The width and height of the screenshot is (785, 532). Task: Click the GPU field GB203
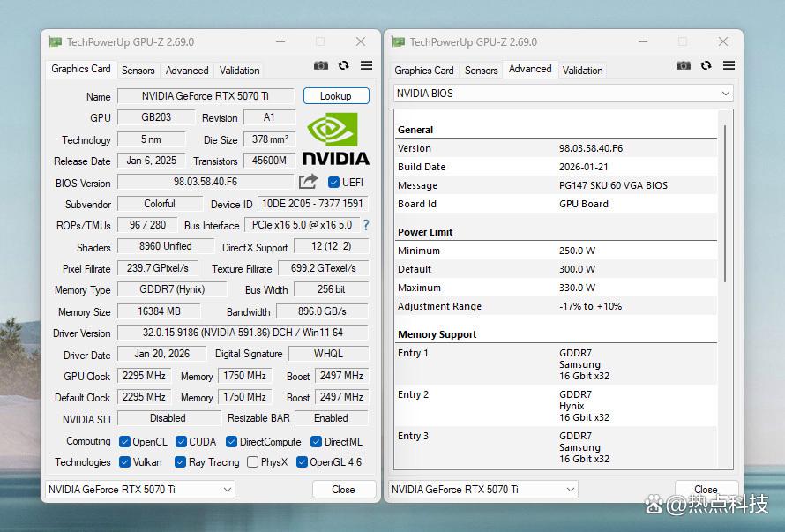tap(156, 117)
